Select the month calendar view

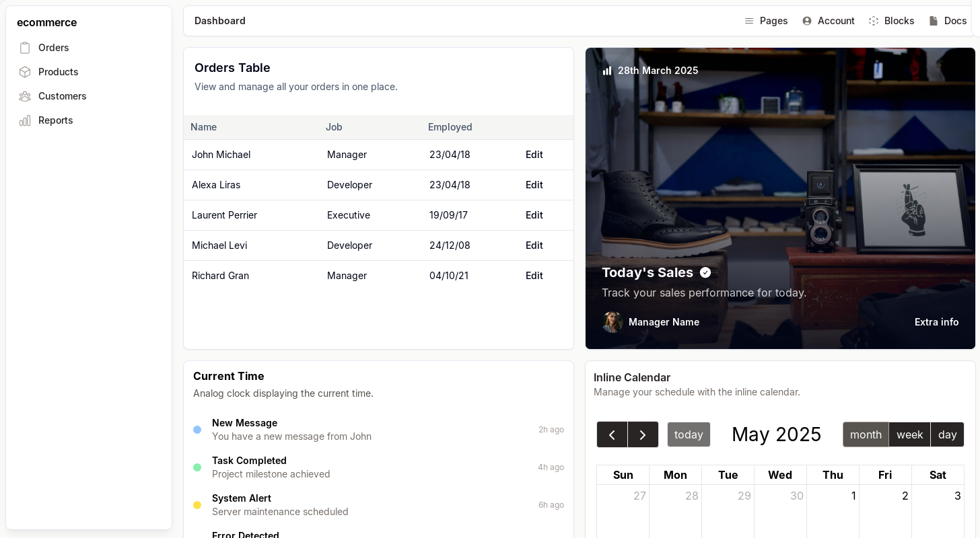tap(866, 434)
